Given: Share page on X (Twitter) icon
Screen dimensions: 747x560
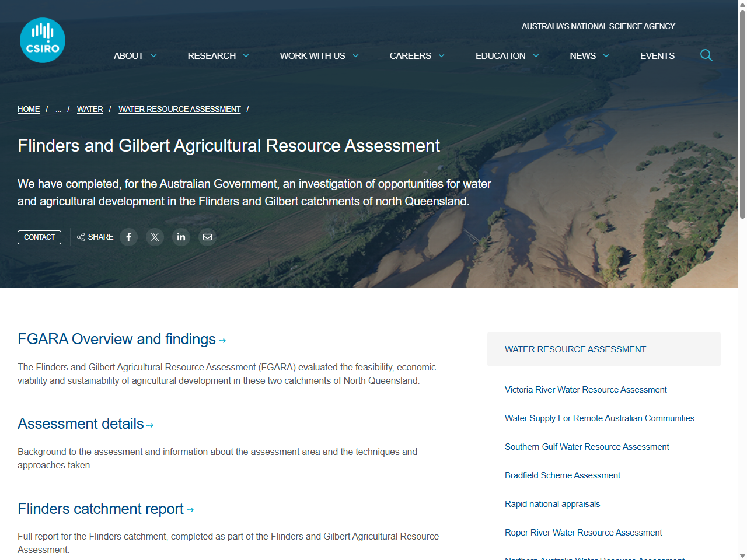Looking at the screenshot, I should pyautogui.click(x=155, y=237).
